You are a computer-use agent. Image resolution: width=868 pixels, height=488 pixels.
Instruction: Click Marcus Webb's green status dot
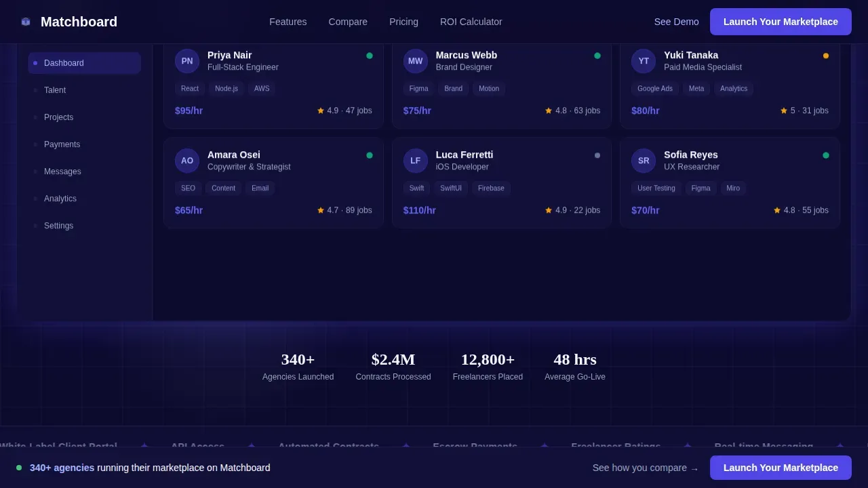[x=597, y=56]
